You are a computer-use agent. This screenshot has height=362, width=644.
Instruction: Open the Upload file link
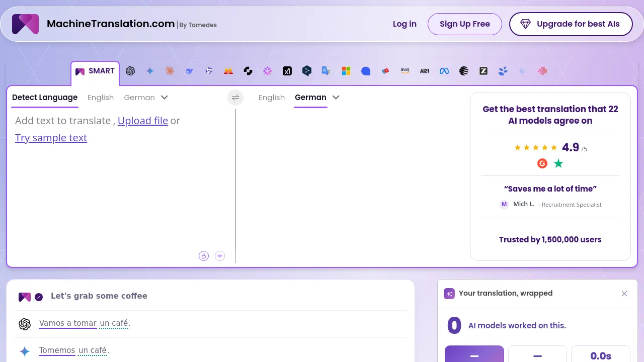pos(143,121)
